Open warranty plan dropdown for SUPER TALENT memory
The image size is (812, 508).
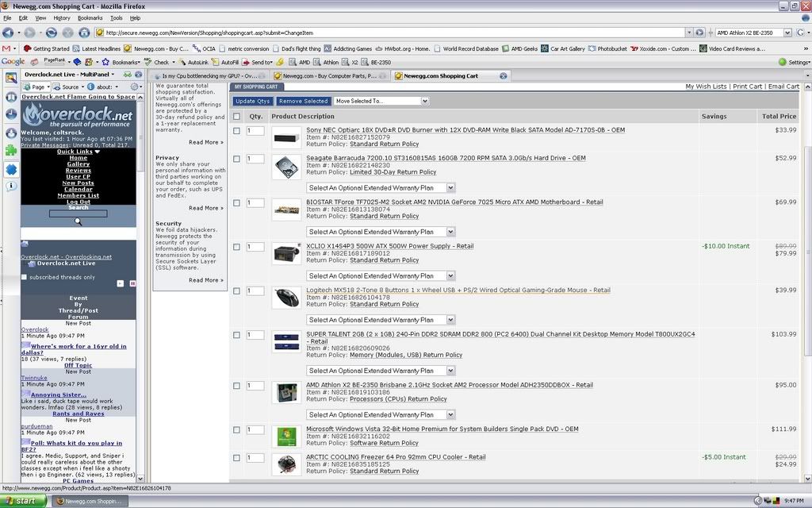point(381,371)
